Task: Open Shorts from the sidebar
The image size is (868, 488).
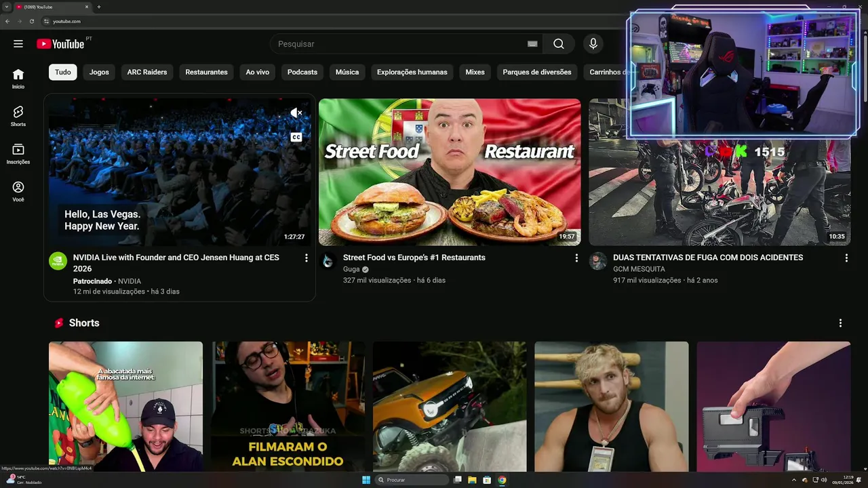Action: pyautogui.click(x=18, y=116)
